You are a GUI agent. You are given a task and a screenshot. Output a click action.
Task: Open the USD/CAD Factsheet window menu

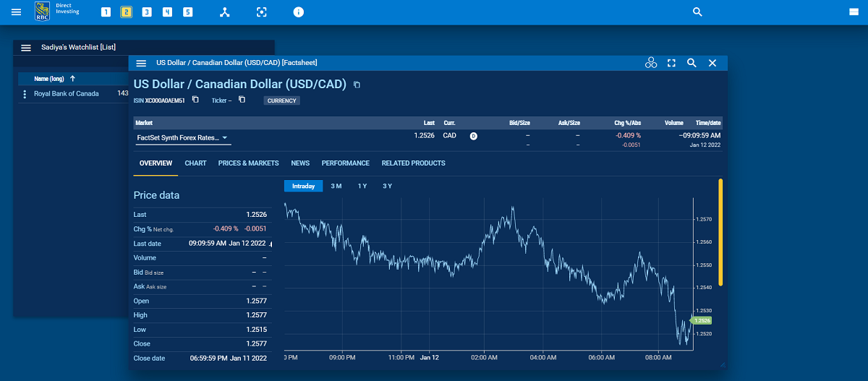(141, 64)
